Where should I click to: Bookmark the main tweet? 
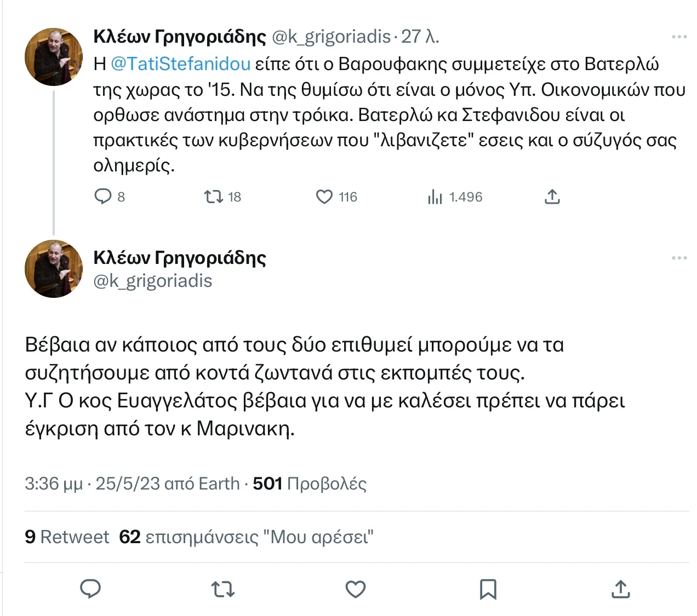[x=488, y=589]
